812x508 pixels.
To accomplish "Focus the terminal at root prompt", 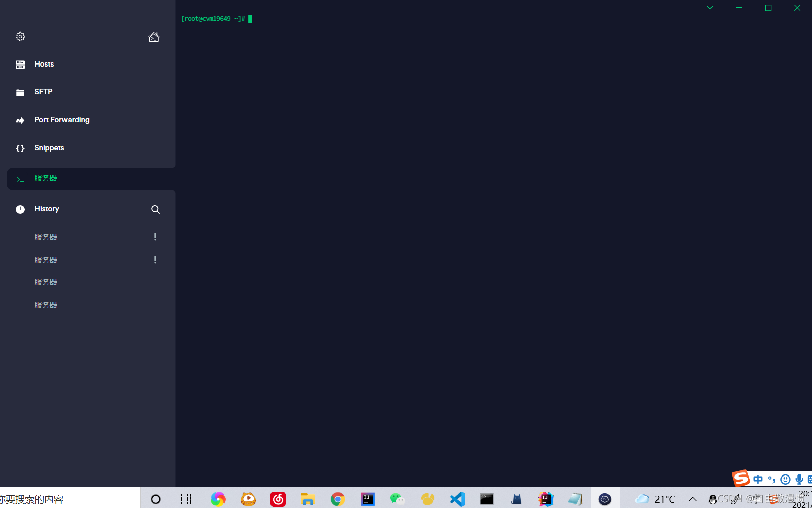I will [217, 19].
